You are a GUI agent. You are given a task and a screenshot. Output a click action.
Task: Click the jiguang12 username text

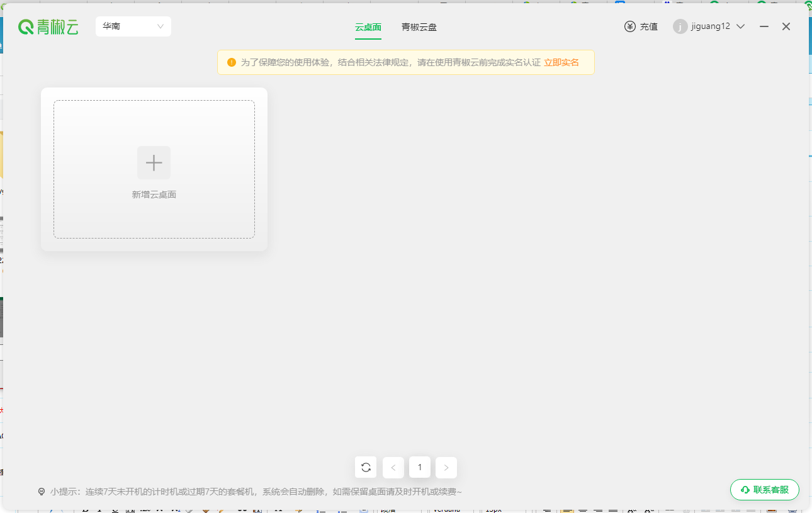click(x=711, y=26)
